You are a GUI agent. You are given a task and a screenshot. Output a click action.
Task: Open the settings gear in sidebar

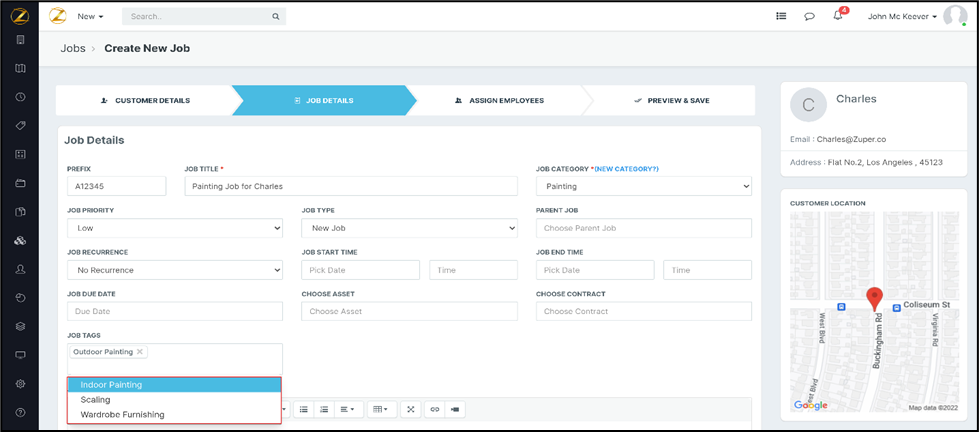point(20,383)
